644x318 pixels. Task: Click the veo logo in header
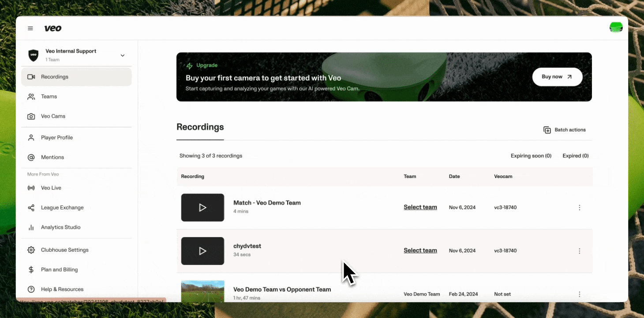(x=53, y=28)
